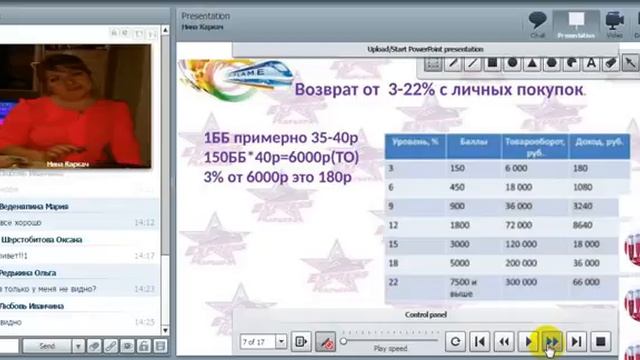Open the Chat tab with speech bubble icon
The height and width of the screenshot is (360, 640).
pyautogui.click(x=538, y=24)
